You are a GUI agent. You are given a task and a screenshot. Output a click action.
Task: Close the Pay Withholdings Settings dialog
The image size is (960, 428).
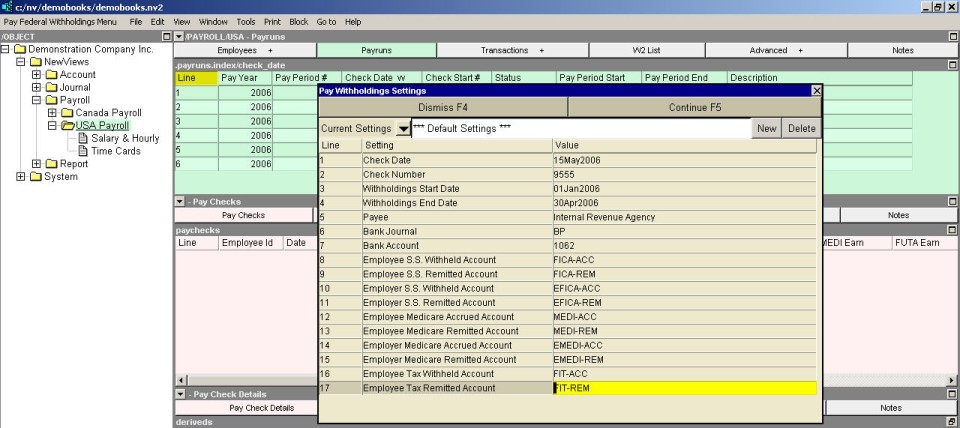(x=816, y=90)
